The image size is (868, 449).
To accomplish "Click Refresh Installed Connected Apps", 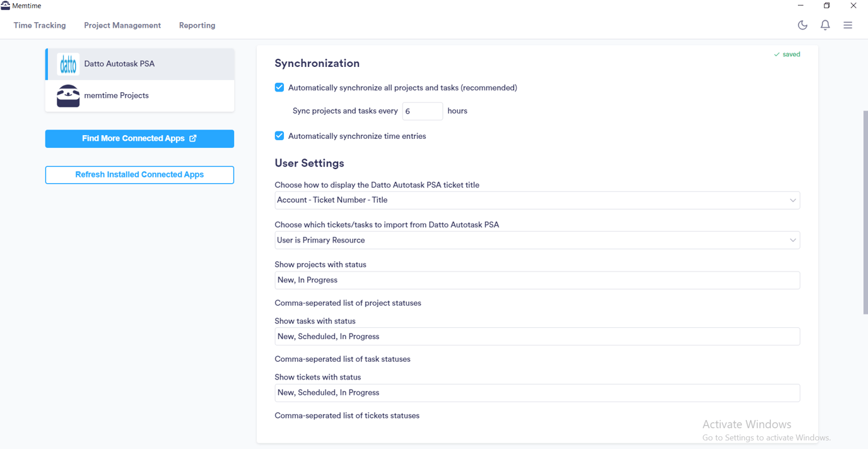I will (139, 174).
